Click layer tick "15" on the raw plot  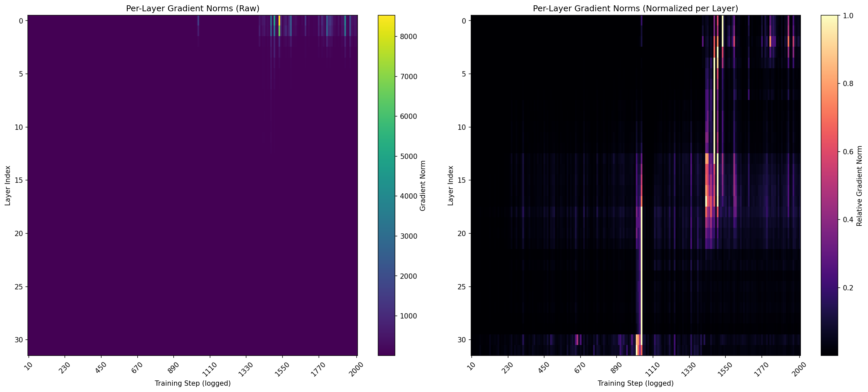[x=19, y=180]
